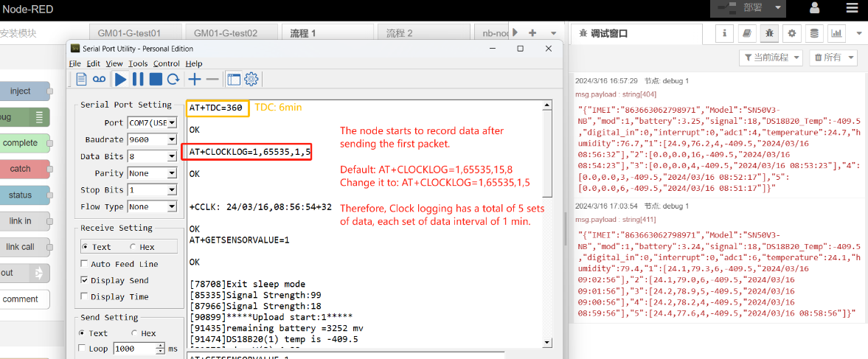Open the gear settings icon in Serial Port Utility
The image size is (868, 359).
point(251,79)
